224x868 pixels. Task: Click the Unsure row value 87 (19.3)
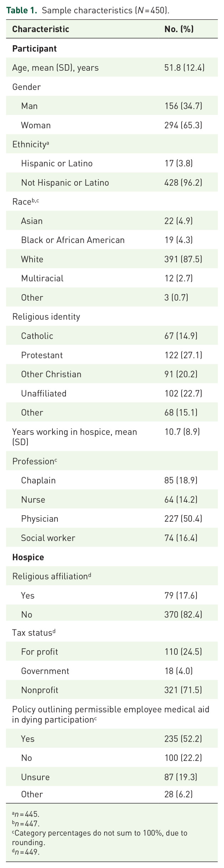[x=181, y=777]
